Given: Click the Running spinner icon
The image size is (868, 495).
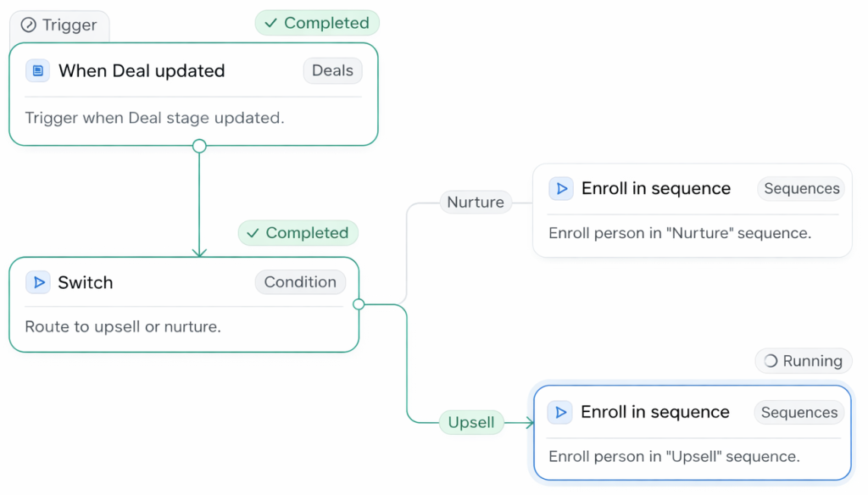Looking at the screenshot, I should (x=771, y=361).
